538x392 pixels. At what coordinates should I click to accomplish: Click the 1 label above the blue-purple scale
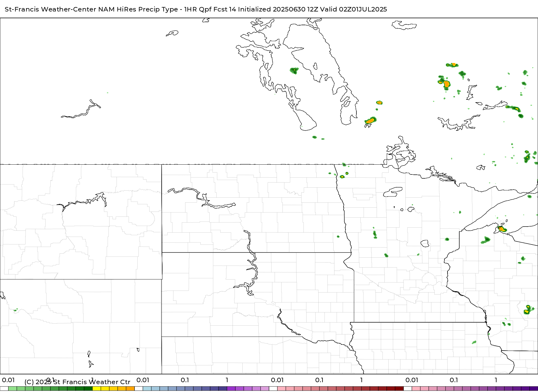tap(227, 380)
